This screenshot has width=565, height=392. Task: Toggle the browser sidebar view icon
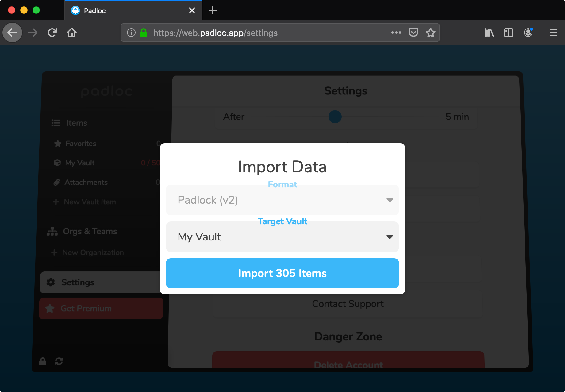[508, 33]
